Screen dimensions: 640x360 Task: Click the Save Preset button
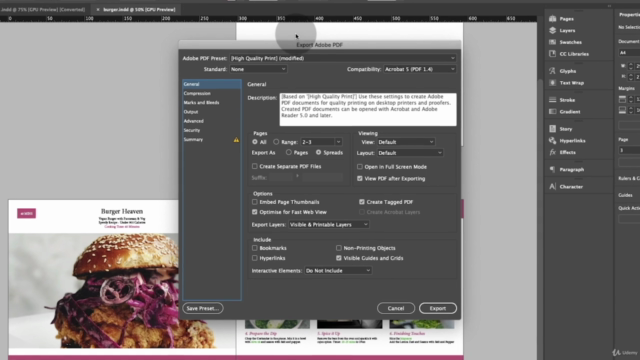203,308
